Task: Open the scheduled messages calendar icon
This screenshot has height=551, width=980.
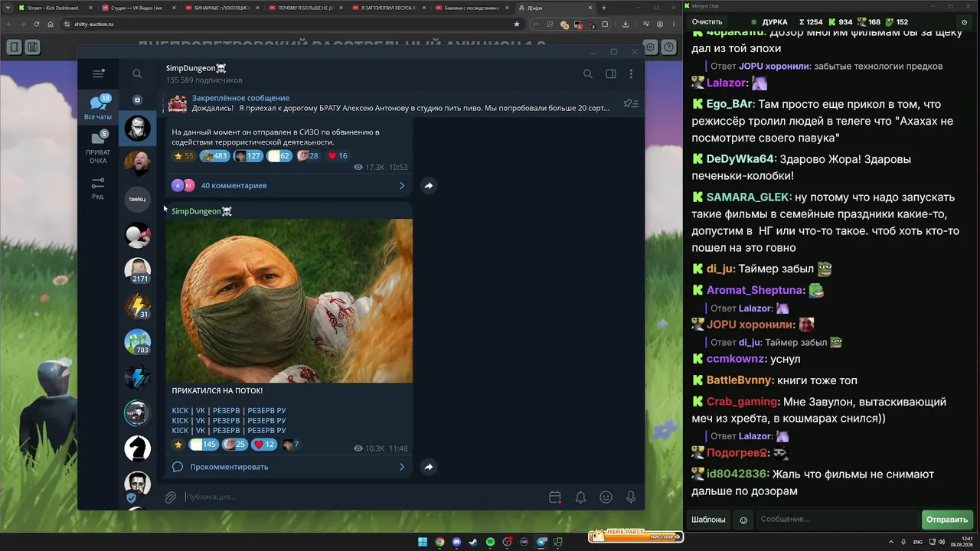Action: pyautogui.click(x=555, y=497)
